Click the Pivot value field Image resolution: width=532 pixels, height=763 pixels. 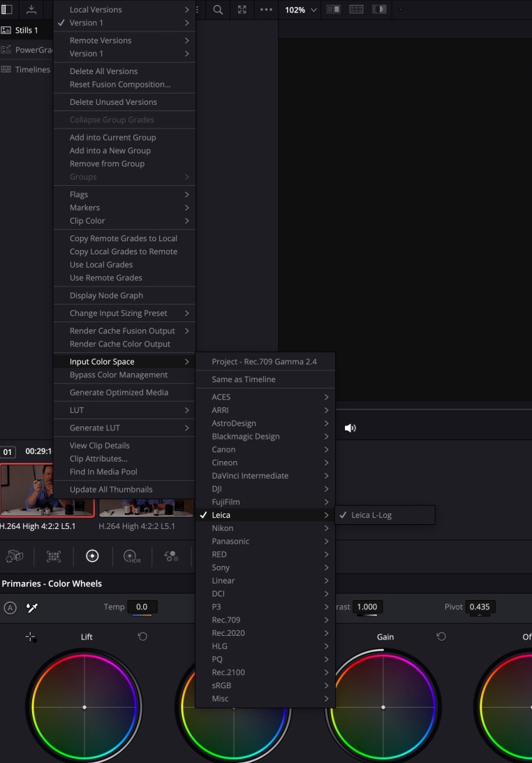pyautogui.click(x=479, y=607)
